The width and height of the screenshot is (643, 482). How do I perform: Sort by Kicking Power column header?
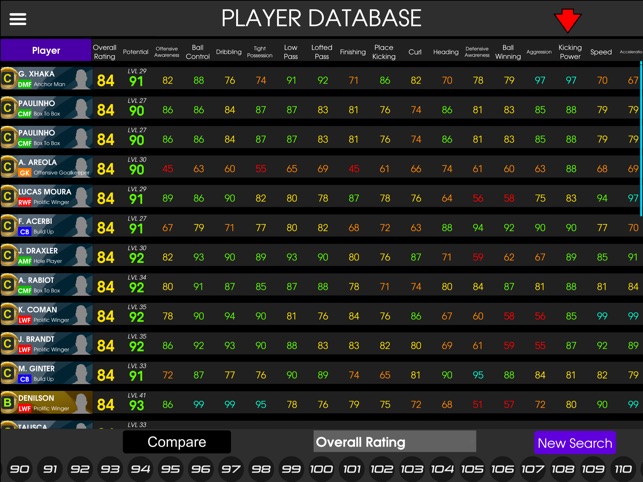[x=570, y=52]
